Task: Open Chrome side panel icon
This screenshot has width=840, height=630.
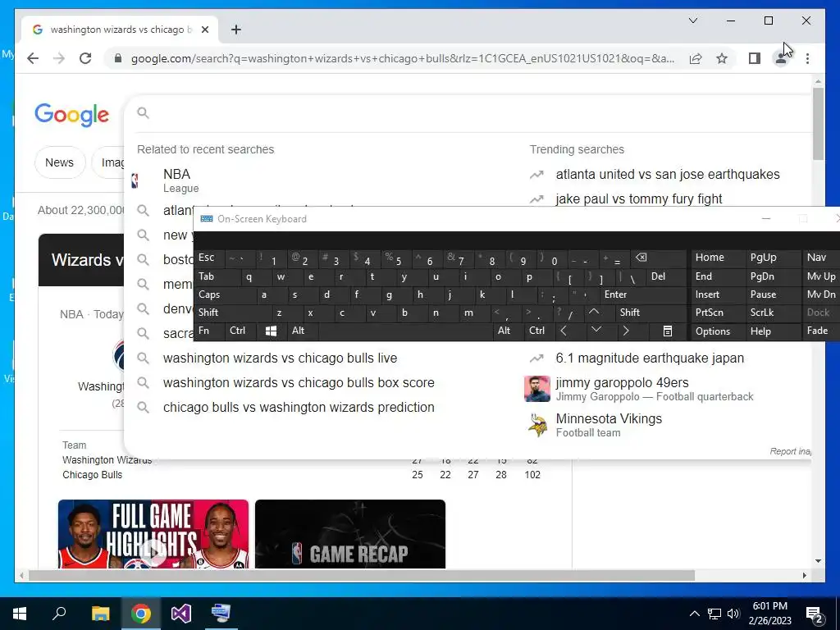Action: click(x=755, y=58)
